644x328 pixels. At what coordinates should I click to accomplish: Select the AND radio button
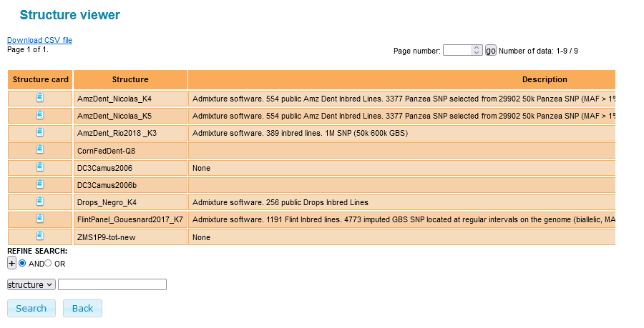[x=22, y=263]
